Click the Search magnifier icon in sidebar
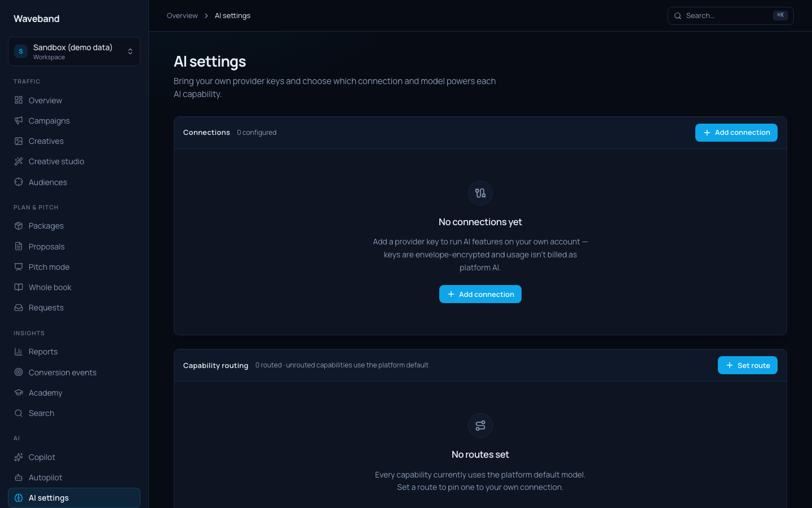The height and width of the screenshot is (508, 812). tap(19, 413)
